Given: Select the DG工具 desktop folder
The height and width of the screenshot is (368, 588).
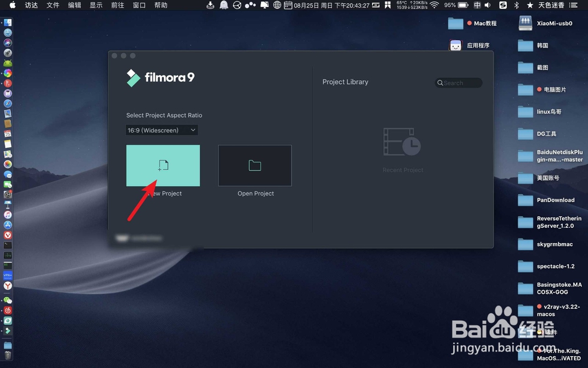Looking at the screenshot, I should (537, 134).
